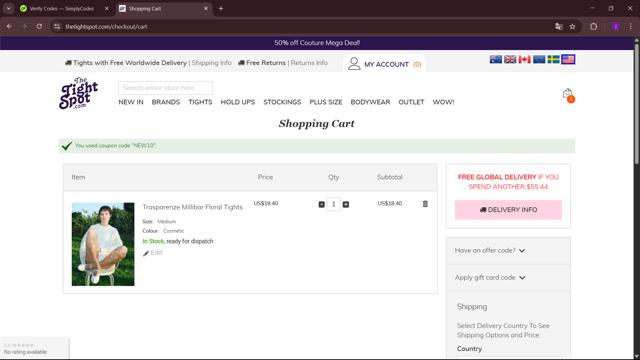Click the search entire store field
Screen dimensions: 640x360
tap(165, 88)
